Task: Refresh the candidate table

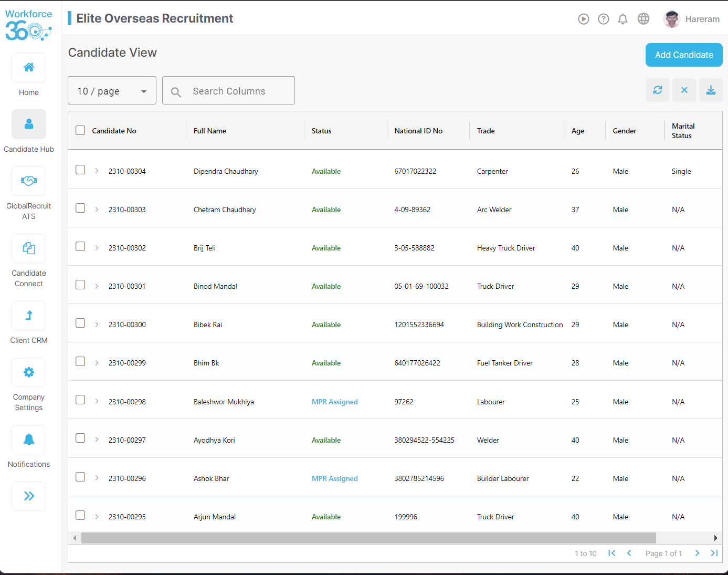Action: (658, 90)
